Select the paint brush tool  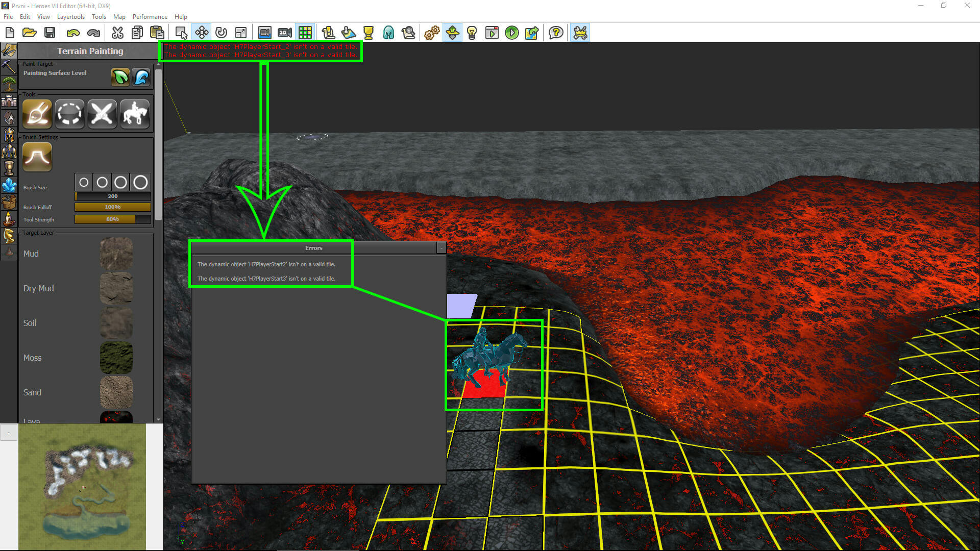(37, 113)
